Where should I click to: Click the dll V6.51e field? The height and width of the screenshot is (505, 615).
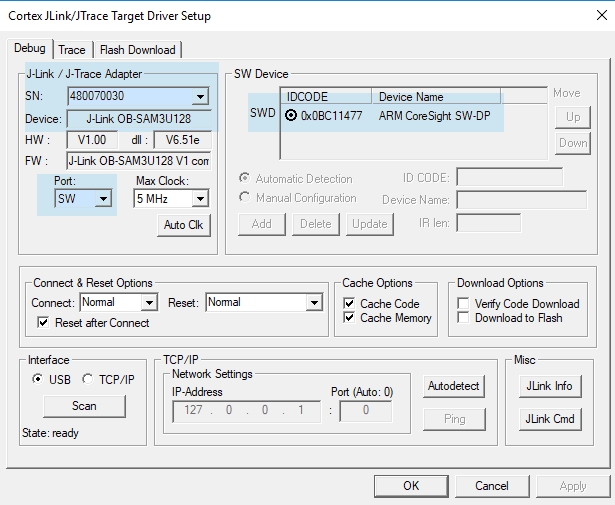click(183, 140)
